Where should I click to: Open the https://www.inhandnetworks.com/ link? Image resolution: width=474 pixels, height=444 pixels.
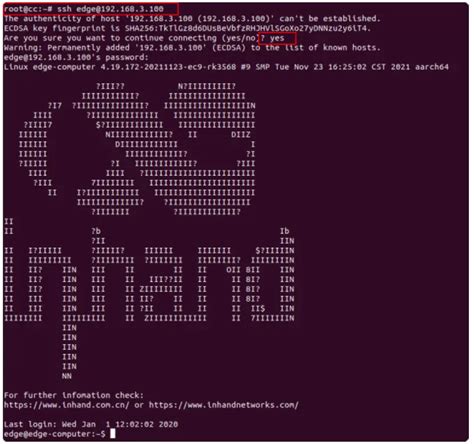click(224, 405)
